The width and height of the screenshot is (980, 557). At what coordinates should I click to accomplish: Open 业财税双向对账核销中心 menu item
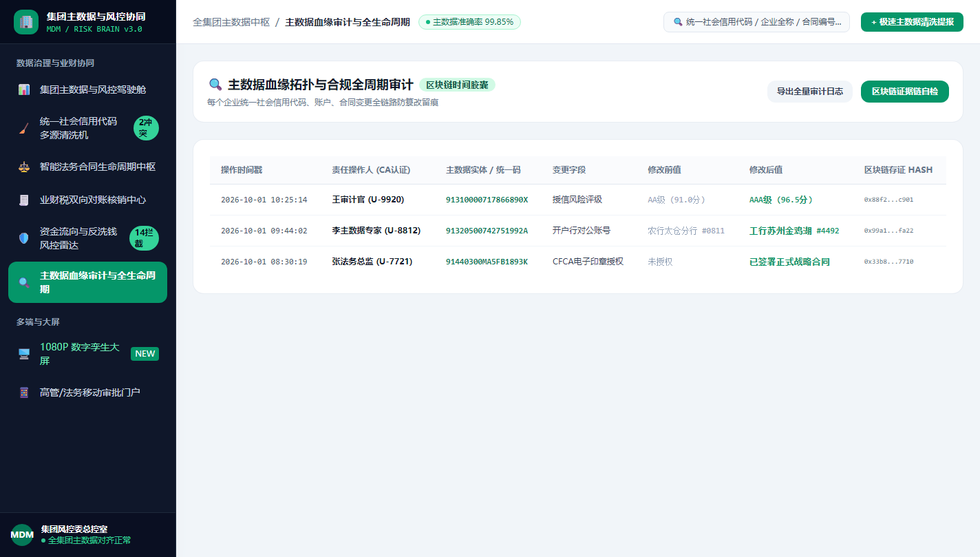87,200
